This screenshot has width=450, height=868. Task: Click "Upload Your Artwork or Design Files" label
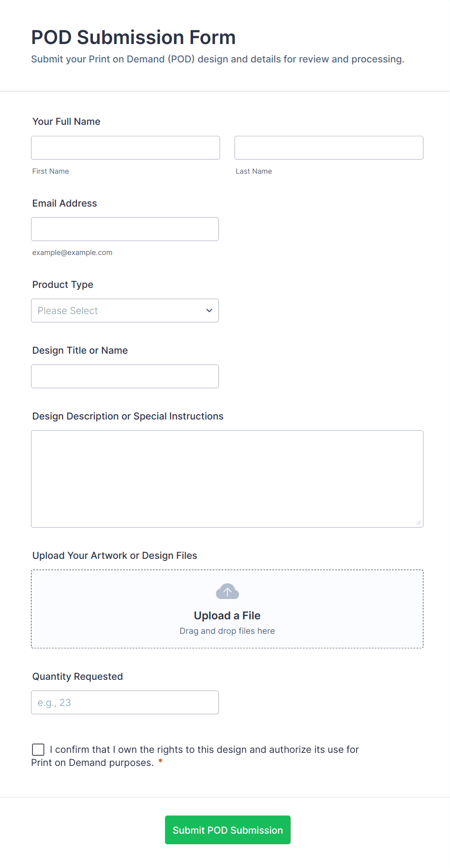(115, 555)
